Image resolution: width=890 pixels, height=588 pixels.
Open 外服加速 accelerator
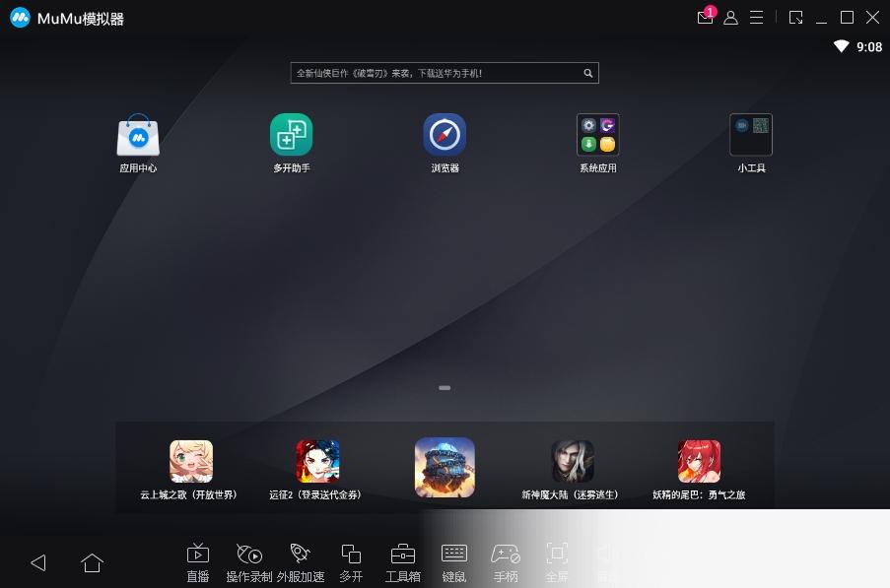301,562
